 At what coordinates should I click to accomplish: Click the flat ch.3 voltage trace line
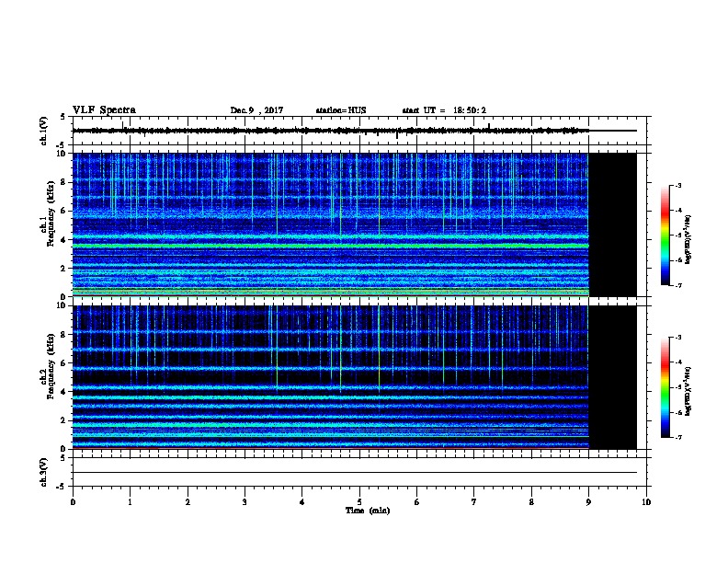click(355, 473)
